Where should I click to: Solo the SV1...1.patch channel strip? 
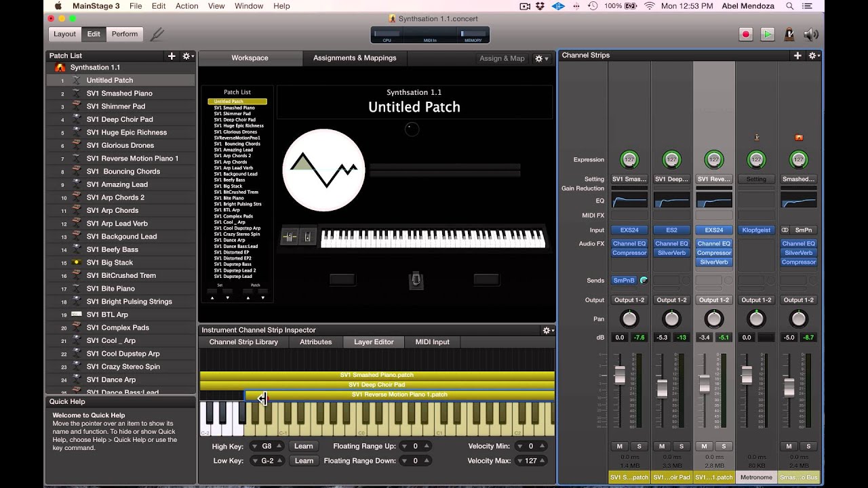pyautogui.click(x=724, y=446)
